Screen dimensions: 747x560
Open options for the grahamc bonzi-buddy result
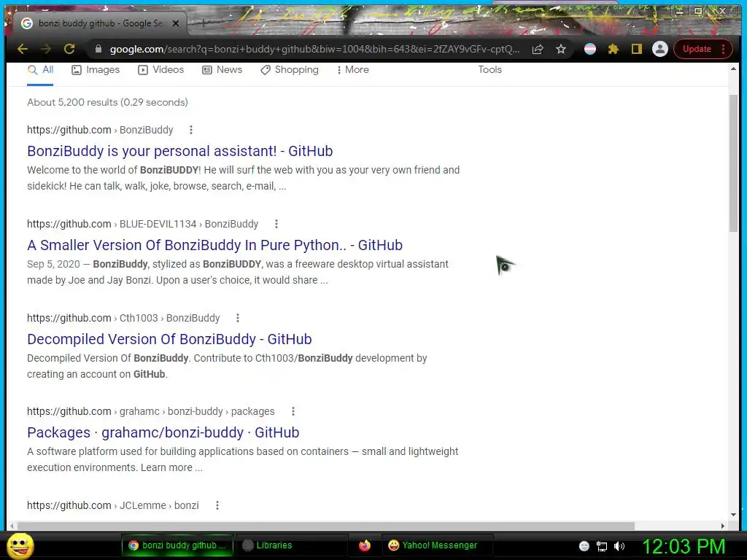coord(293,411)
